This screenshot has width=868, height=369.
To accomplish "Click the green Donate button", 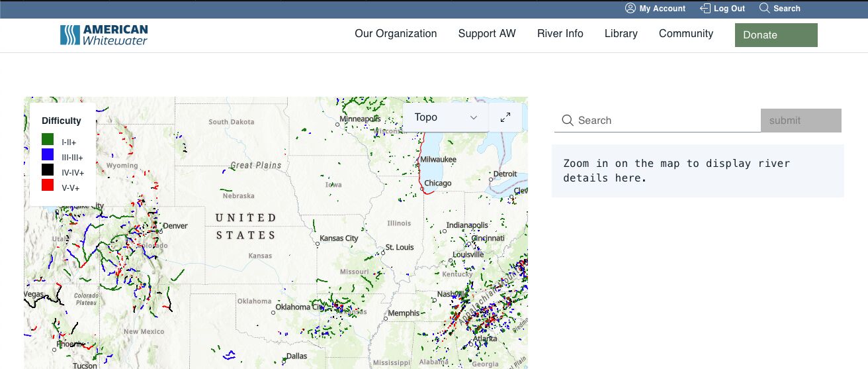I will pyautogui.click(x=775, y=35).
